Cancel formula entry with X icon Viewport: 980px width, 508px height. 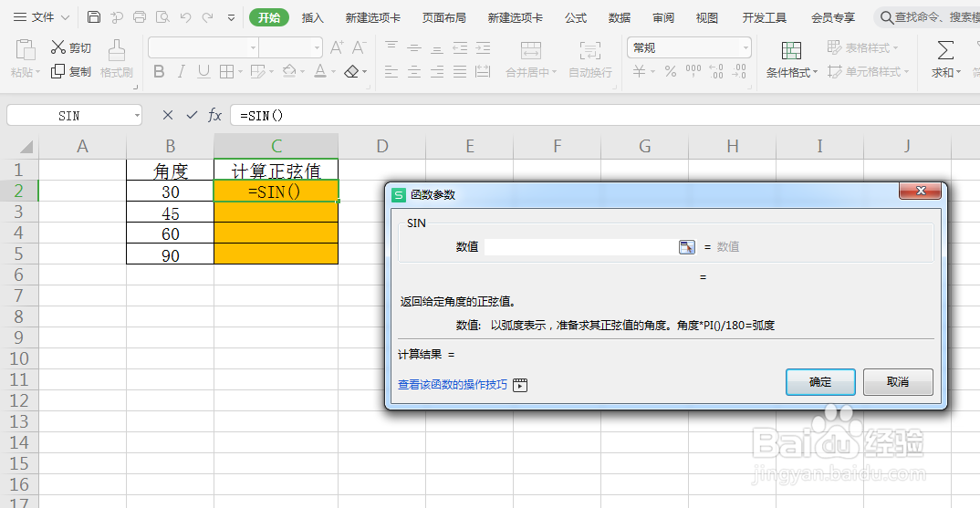[168, 115]
